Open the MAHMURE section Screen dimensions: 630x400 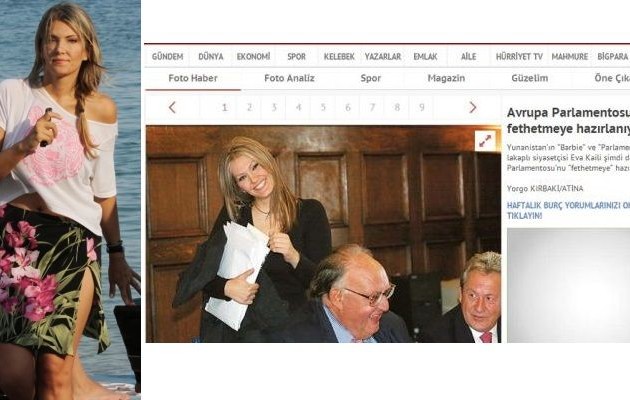[569, 57]
